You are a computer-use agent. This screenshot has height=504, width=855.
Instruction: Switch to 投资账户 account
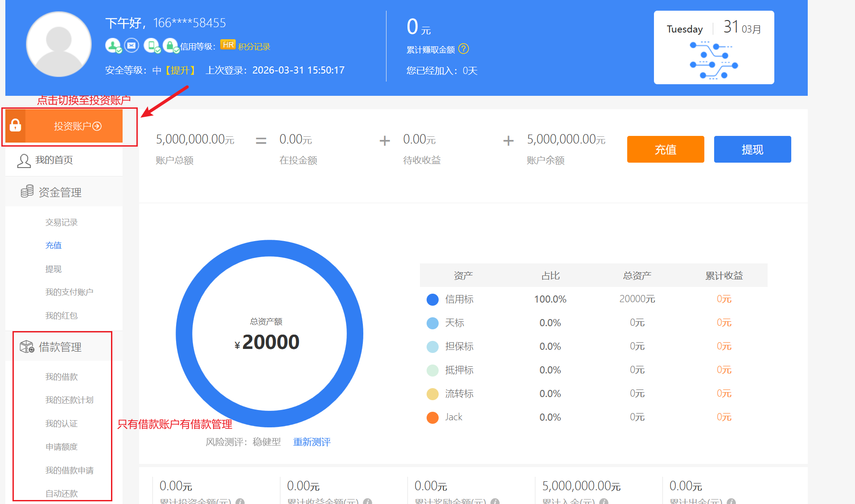(78, 127)
